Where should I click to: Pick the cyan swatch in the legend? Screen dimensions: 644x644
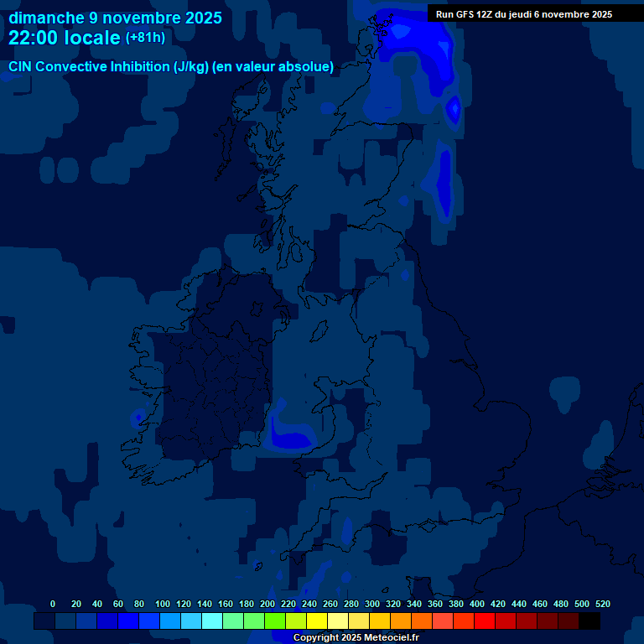pos(212,621)
